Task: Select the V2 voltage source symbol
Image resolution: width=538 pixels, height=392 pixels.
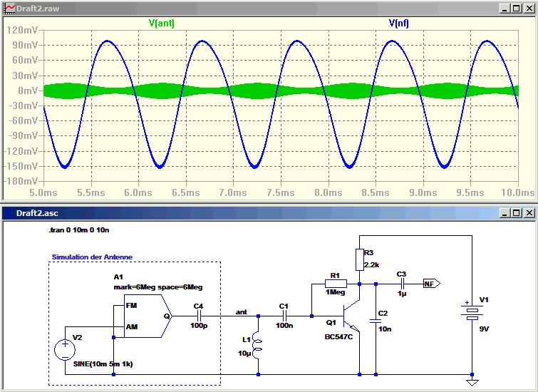Action: coord(65,350)
